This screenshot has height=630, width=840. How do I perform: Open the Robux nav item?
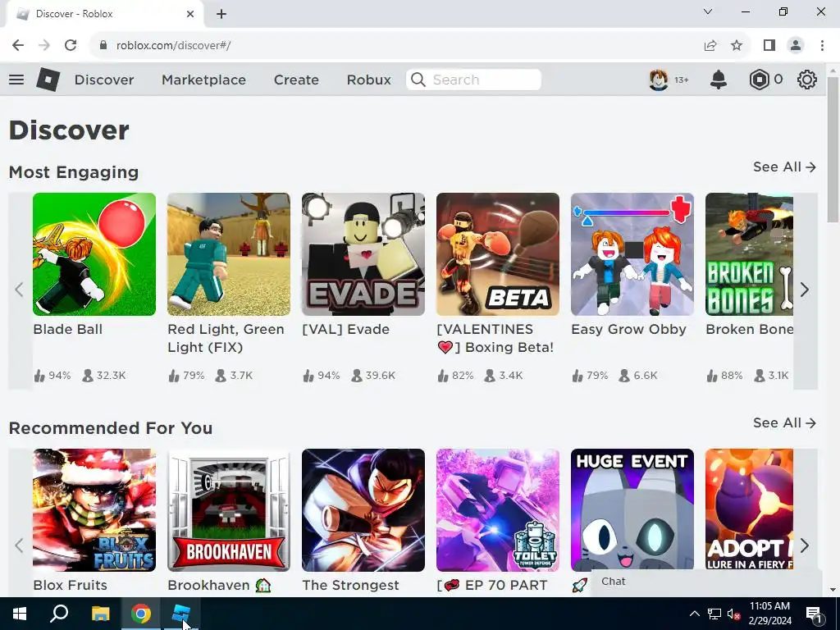pyautogui.click(x=368, y=80)
